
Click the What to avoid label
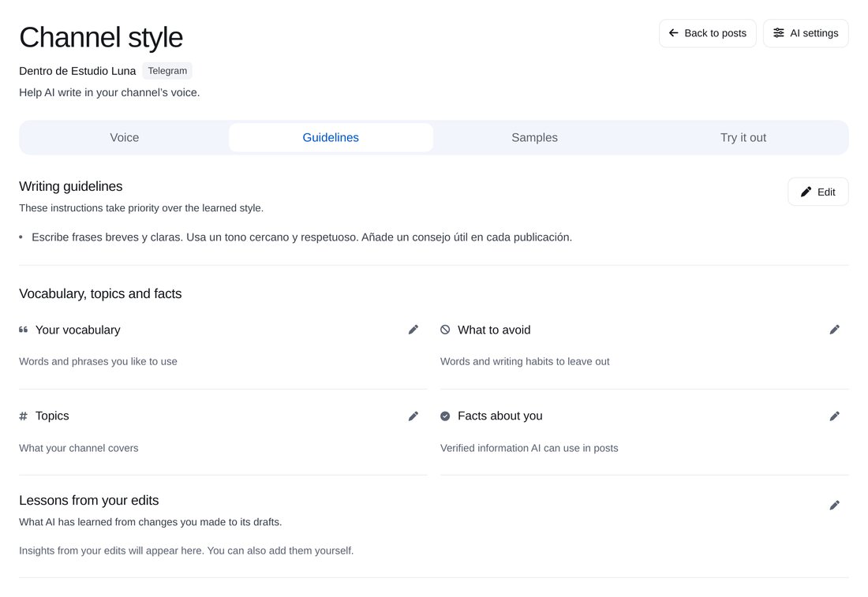pyautogui.click(x=494, y=330)
